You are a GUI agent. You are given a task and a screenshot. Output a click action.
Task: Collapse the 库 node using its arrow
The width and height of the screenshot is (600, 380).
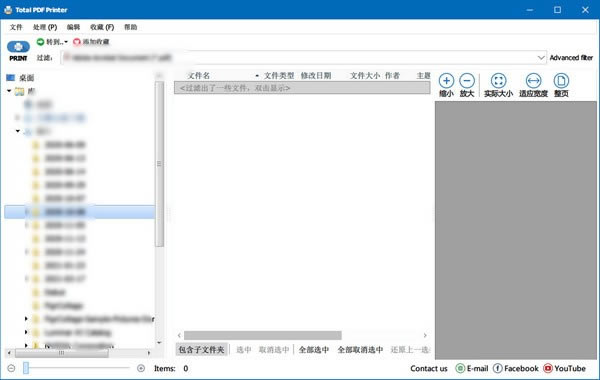coord(9,91)
